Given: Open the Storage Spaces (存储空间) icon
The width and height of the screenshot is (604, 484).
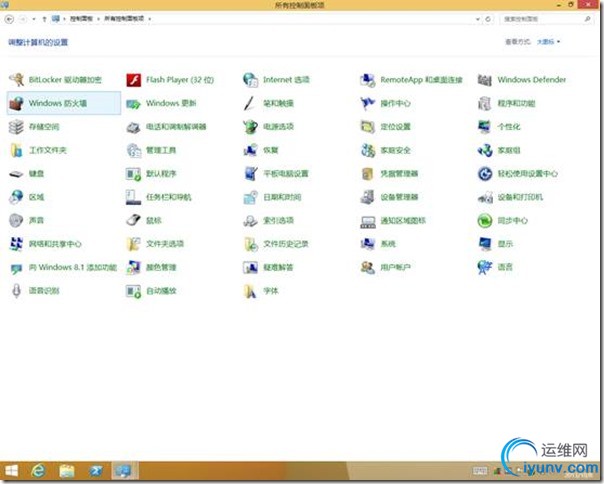Looking at the screenshot, I should coord(16,127).
